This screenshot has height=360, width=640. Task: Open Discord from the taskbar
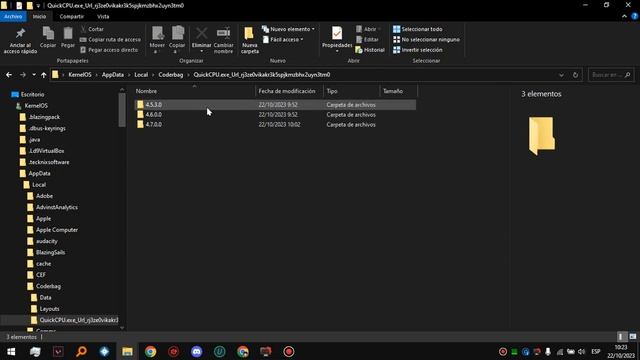click(197, 351)
